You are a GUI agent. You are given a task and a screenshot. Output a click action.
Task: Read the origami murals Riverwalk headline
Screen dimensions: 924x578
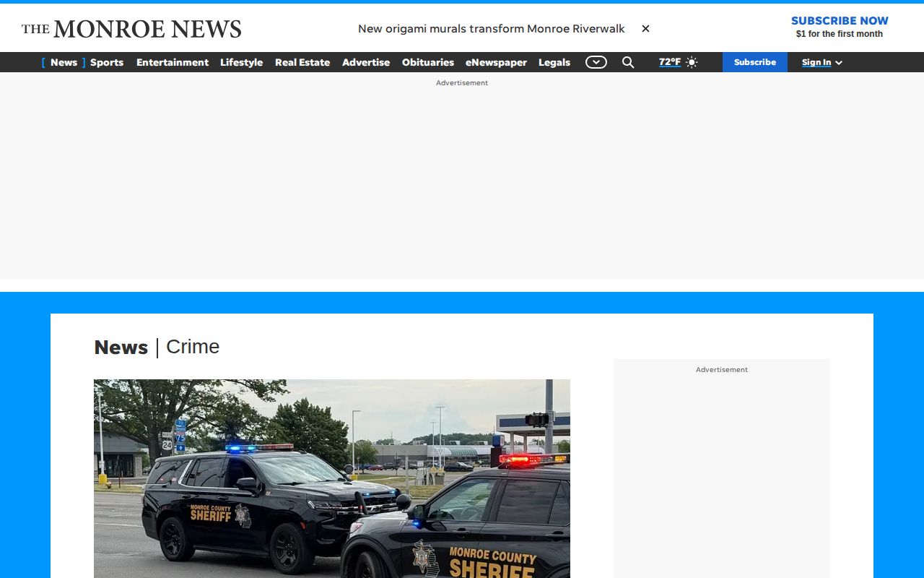pyautogui.click(x=492, y=28)
